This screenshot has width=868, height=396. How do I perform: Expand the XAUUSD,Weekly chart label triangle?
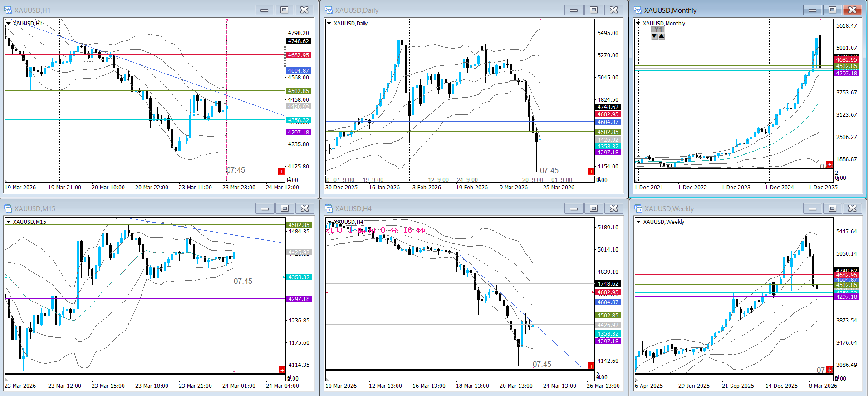(x=638, y=222)
